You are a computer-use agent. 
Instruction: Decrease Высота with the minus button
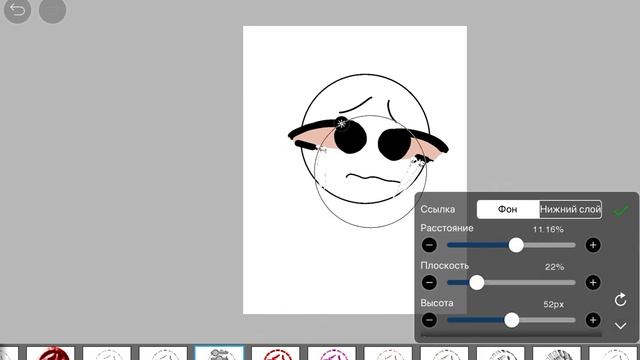coord(429,320)
